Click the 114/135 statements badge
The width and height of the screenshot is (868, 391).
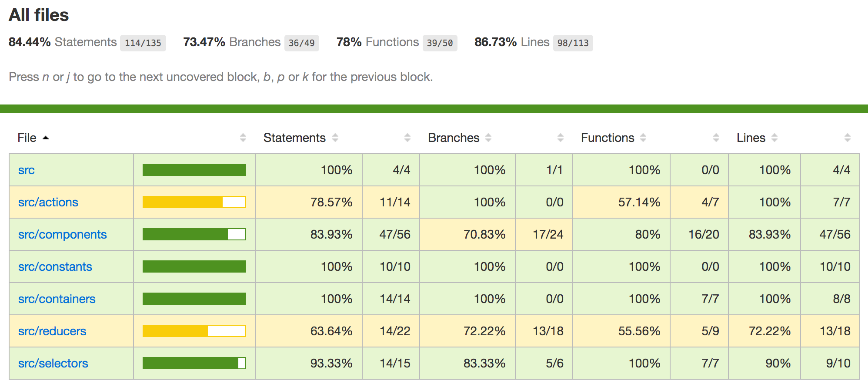143,43
